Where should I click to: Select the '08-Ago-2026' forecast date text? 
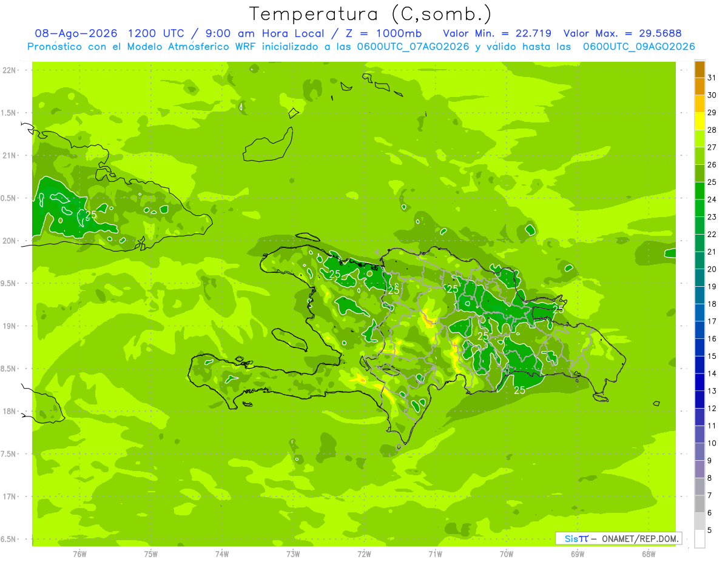coord(76,33)
